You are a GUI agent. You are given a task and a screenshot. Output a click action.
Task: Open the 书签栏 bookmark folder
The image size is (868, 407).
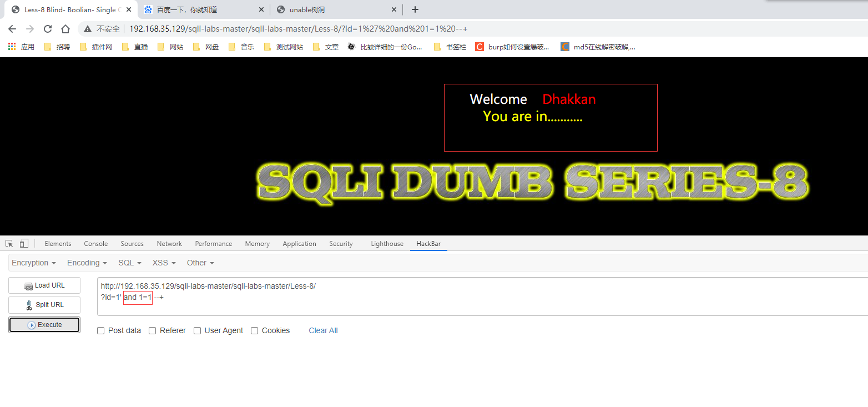[x=450, y=47]
